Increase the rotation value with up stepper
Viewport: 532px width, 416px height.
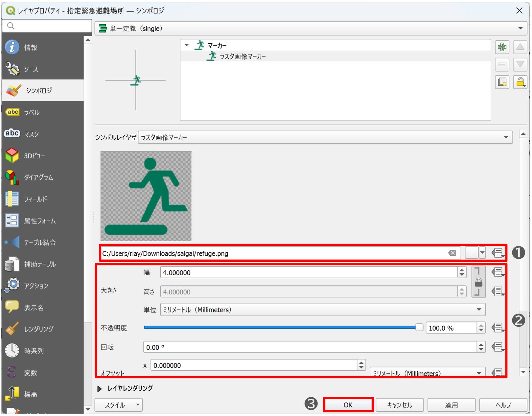(x=481, y=345)
